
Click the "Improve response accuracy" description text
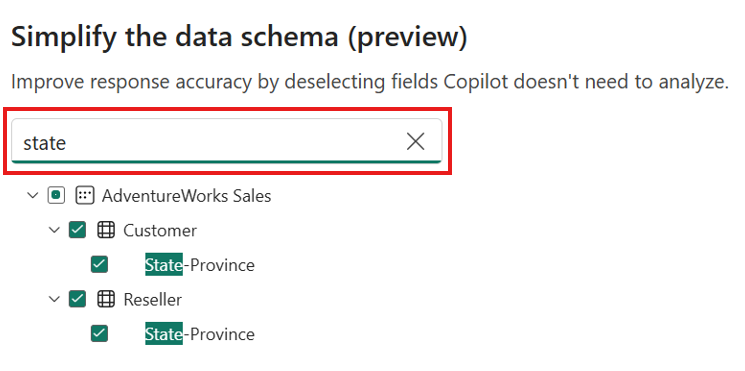point(370,82)
